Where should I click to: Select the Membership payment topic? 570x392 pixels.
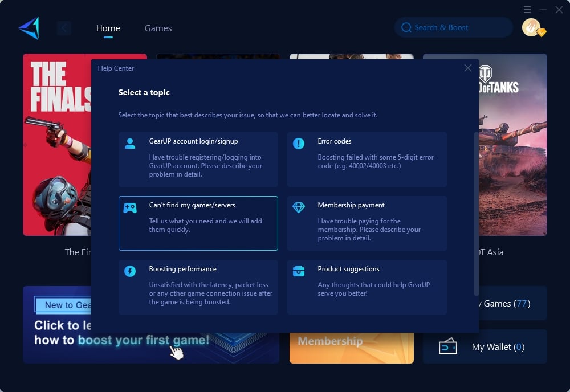[x=367, y=223]
